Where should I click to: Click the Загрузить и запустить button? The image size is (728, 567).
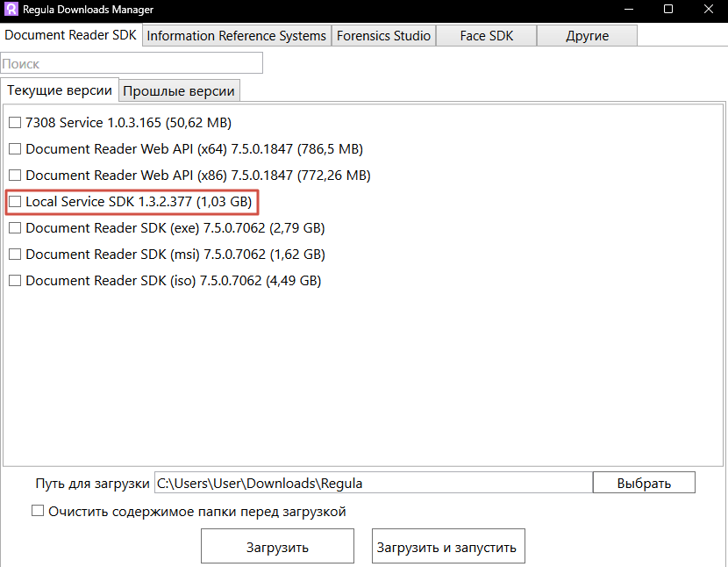click(448, 547)
